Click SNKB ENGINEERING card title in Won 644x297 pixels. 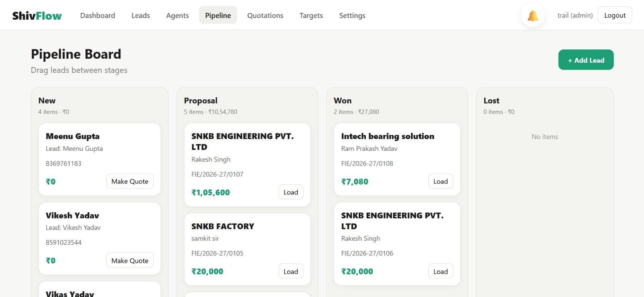pos(392,221)
